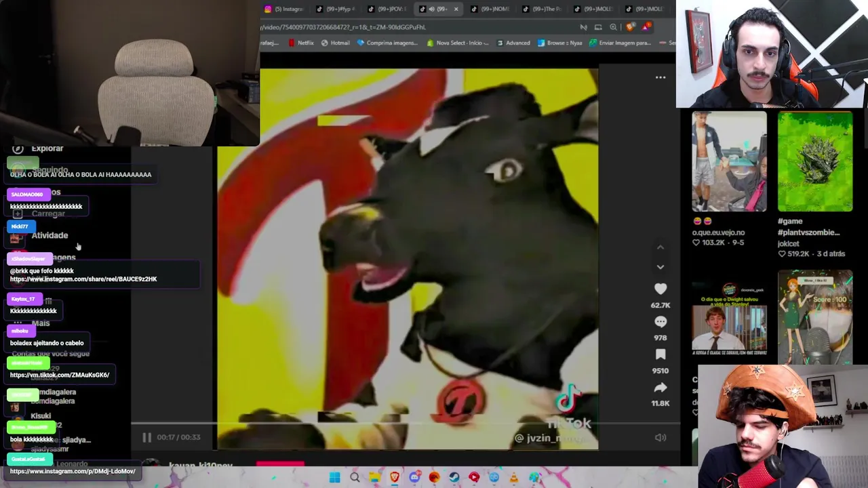The height and width of the screenshot is (488, 868).
Task: Click the Brave Rewards triangle icon
Action: pos(645,27)
